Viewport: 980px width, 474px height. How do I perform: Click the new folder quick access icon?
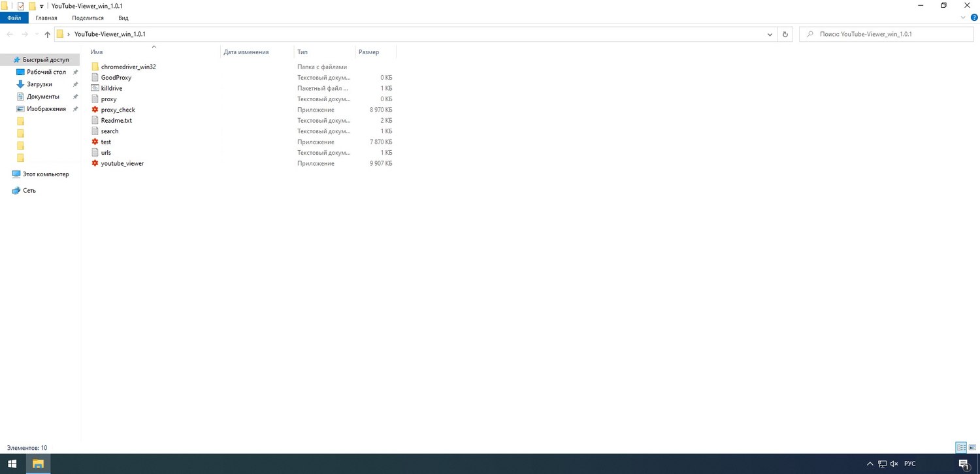click(x=32, y=6)
